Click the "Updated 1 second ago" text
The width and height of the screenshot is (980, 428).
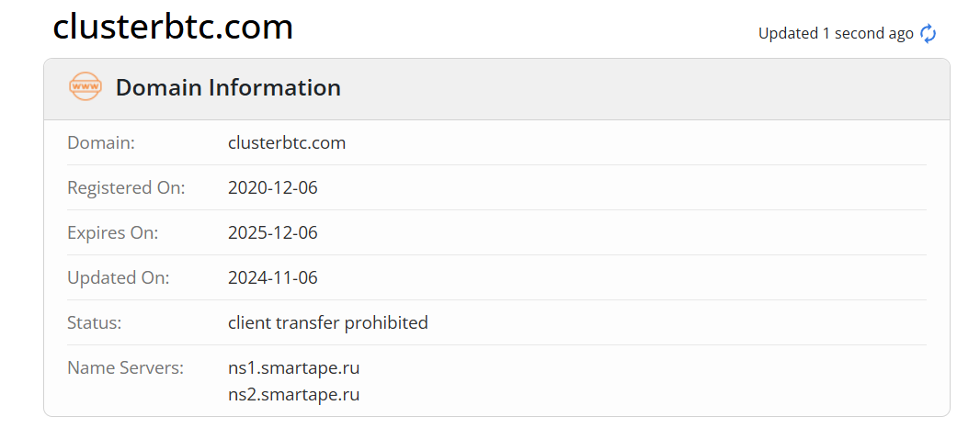point(836,34)
